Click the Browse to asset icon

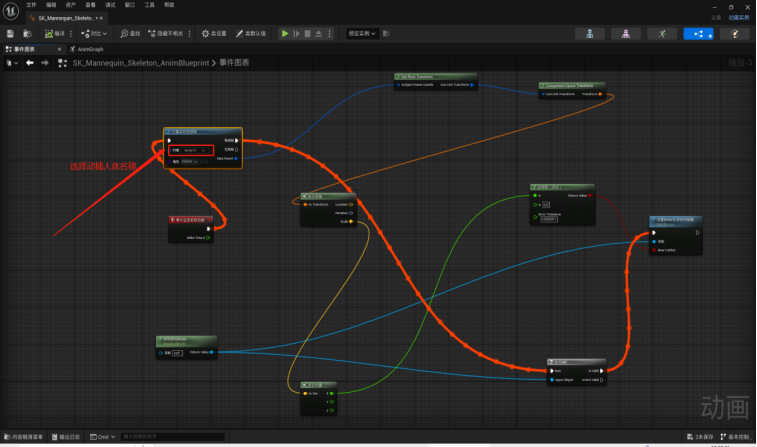click(x=28, y=33)
